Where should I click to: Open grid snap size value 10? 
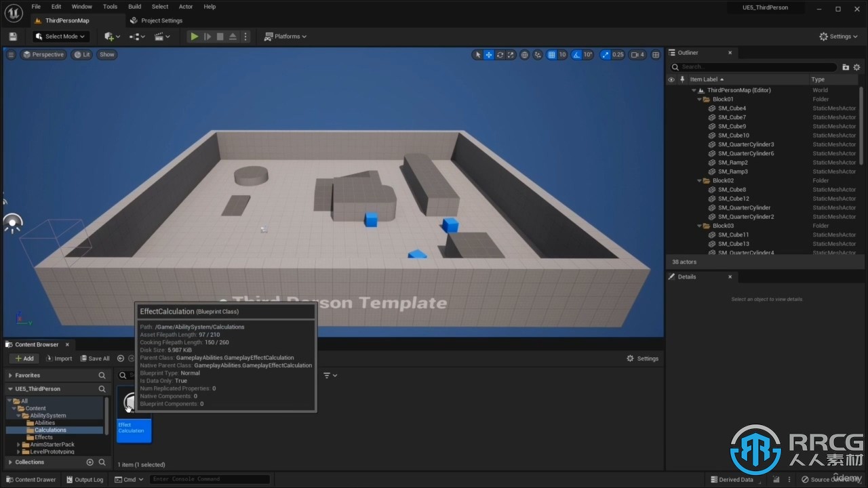tap(563, 55)
